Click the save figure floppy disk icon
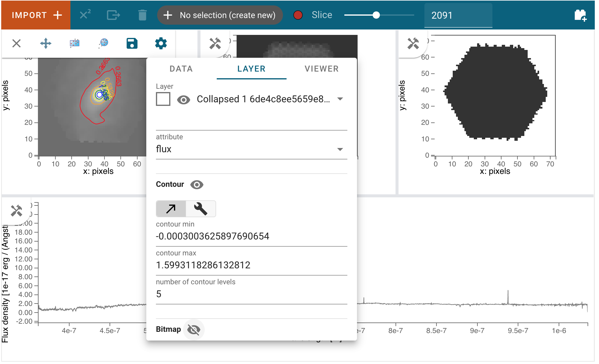Viewport: 599px width, 364px height. 132,44
